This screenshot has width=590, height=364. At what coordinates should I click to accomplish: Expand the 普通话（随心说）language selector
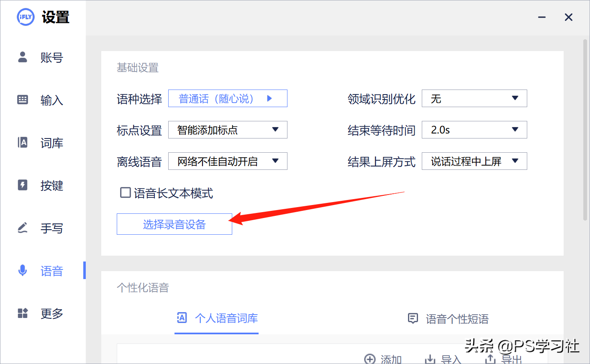[x=228, y=98]
